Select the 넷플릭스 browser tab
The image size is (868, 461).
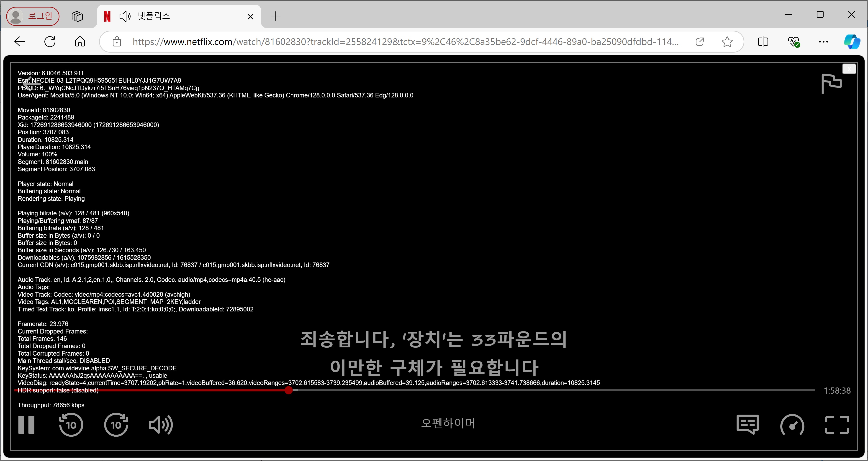pos(179,16)
